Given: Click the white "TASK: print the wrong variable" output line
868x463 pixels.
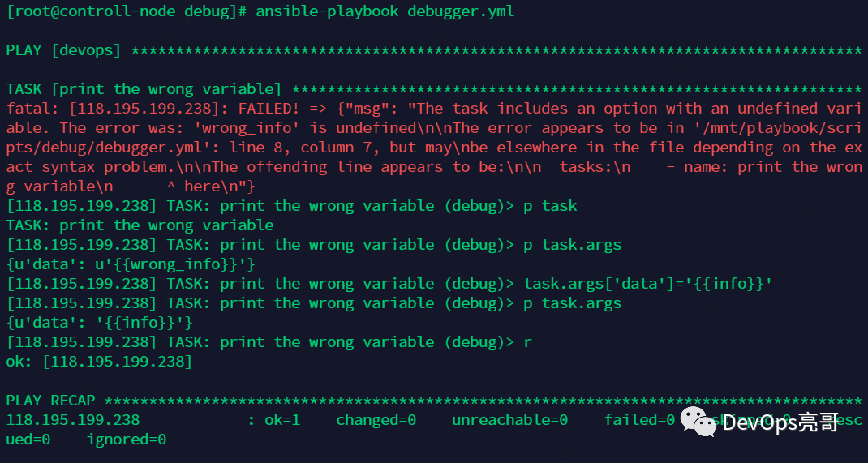Looking at the screenshot, I should (x=140, y=225).
